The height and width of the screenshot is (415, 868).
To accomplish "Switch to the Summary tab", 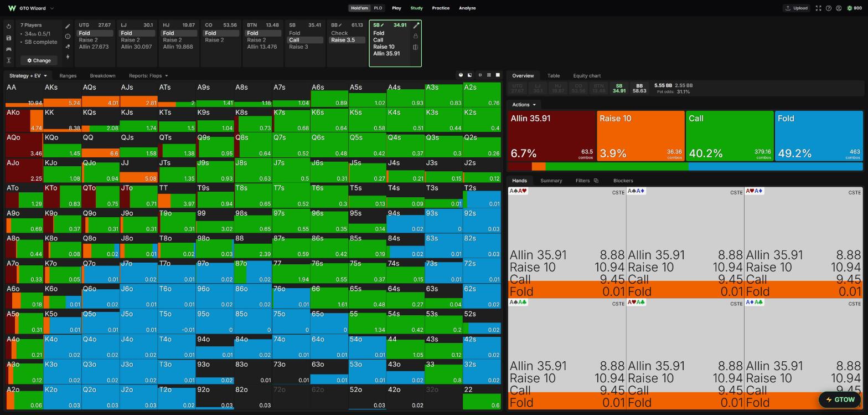I will pos(551,181).
